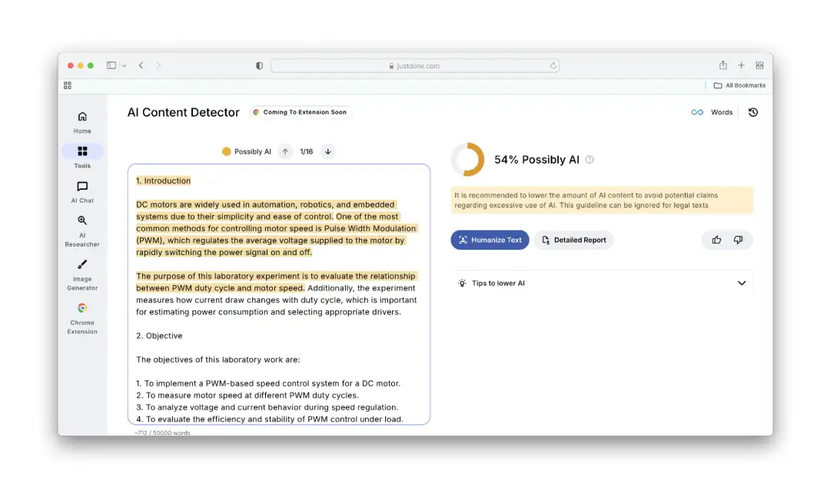830x504 pixels.
Task: Click Coming To Extension Soon badge
Action: 300,112
